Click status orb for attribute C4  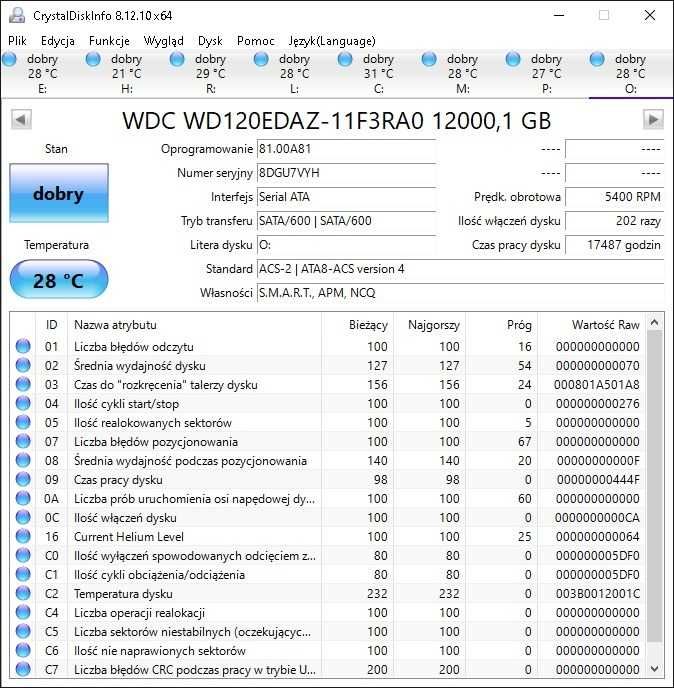click(x=23, y=613)
